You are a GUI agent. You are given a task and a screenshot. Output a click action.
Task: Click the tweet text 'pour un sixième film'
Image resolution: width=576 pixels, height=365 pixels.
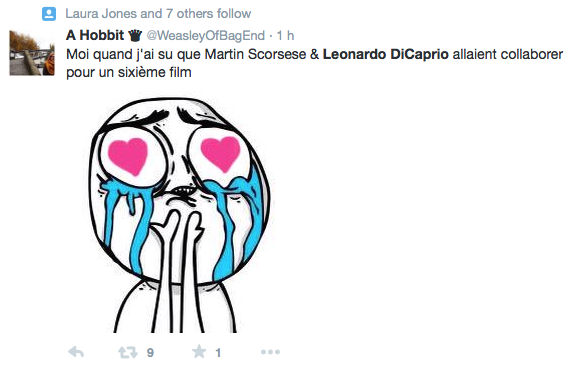pyautogui.click(x=129, y=72)
